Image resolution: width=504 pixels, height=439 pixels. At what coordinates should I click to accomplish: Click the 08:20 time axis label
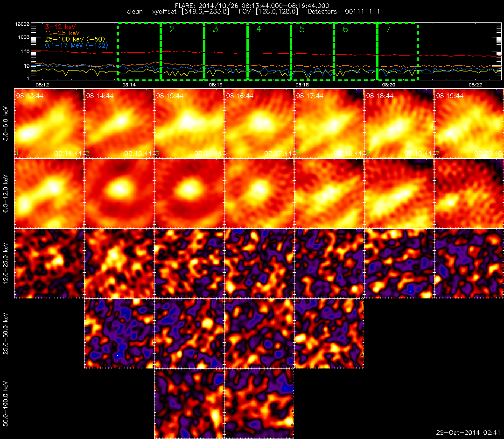(389, 85)
